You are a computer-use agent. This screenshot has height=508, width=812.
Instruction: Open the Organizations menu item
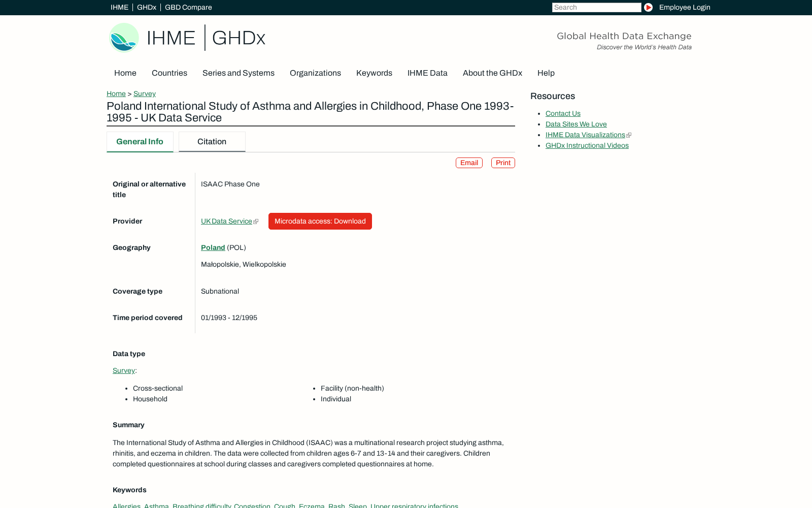315,73
